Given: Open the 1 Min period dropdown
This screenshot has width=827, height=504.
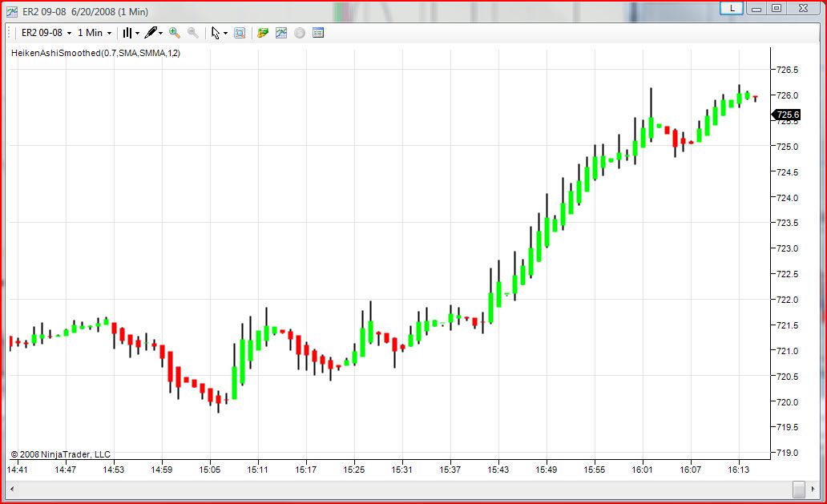Looking at the screenshot, I should coord(95,33).
